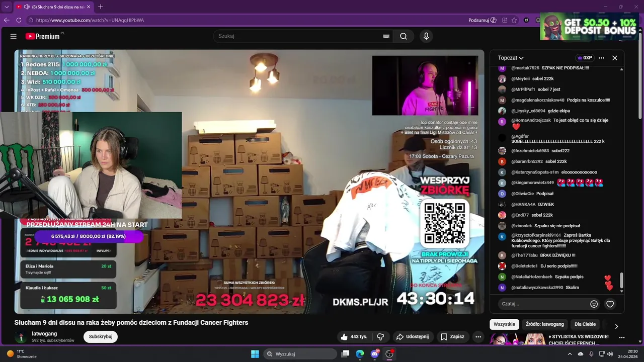The width and height of the screenshot is (644, 362).
Task: Open menu for STYLISTKA VS WIDZOWIE video
Action: [x=622, y=337]
